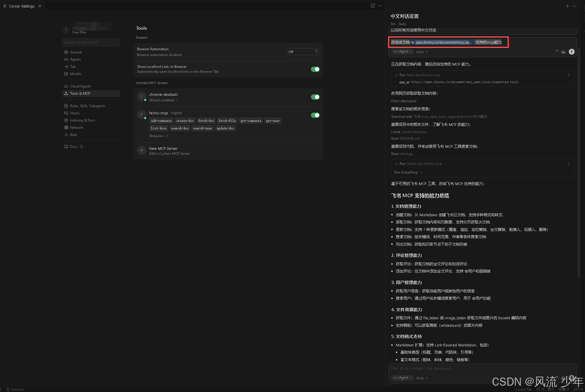
Task: Click the fetch-doc tool chip
Action: click(206, 121)
